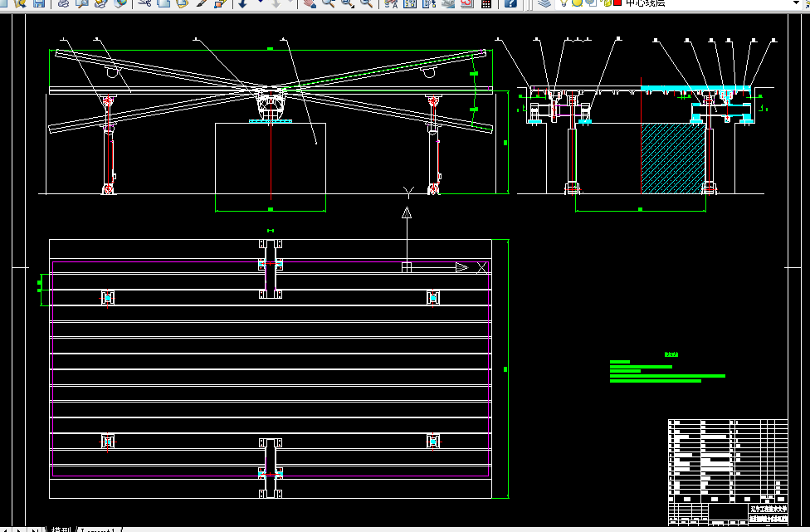Viewport: 810px width, 532px height.
Task: Open the Sheet Set Manager icon
Action: click(448, 3)
